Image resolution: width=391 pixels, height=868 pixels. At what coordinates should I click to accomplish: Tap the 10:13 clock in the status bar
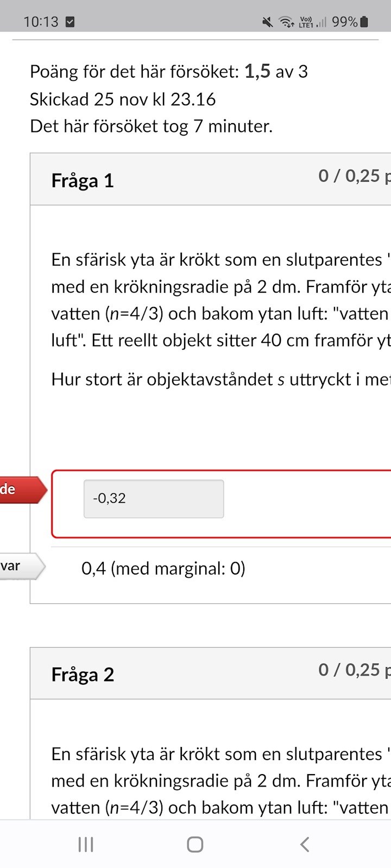point(41,22)
